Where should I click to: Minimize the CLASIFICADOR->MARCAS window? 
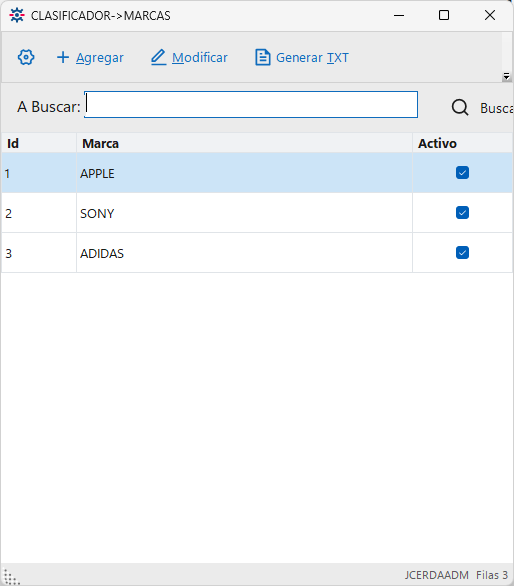click(399, 15)
